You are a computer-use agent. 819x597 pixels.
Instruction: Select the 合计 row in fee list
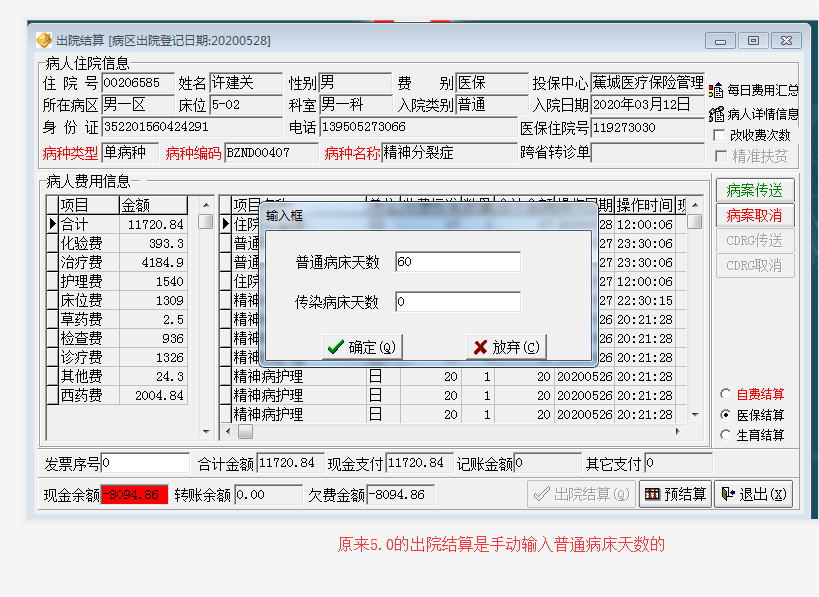click(117, 225)
